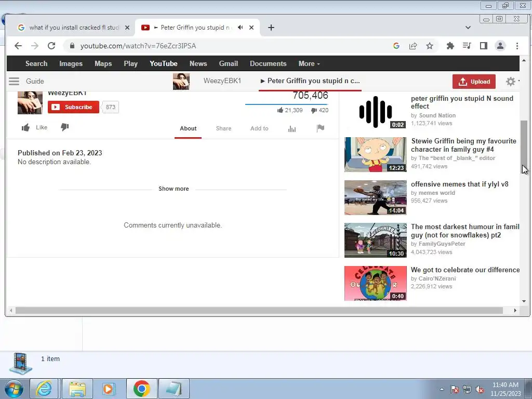The height and width of the screenshot is (399, 532).
Task: Open Gmail in the Google bar
Action: coord(229,63)
